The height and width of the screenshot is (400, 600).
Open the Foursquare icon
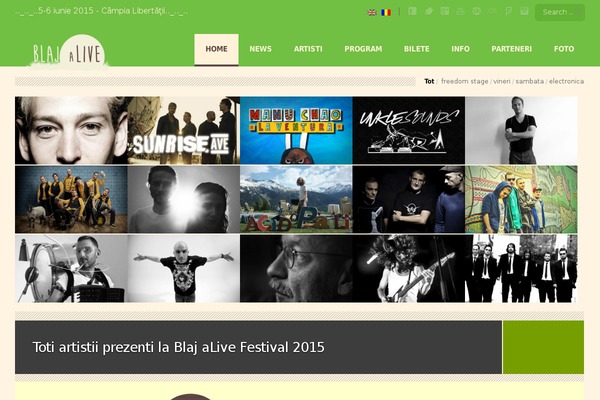click(x=508, y=11)
